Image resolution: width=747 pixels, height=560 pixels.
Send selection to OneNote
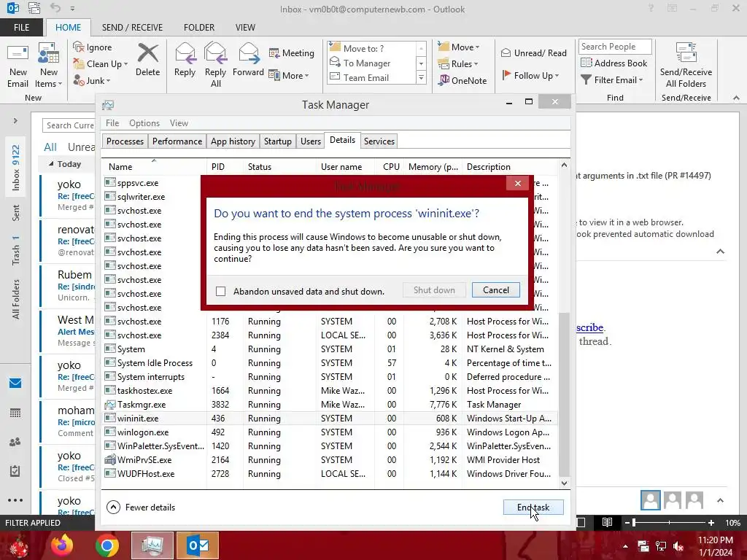click(463, 80)
